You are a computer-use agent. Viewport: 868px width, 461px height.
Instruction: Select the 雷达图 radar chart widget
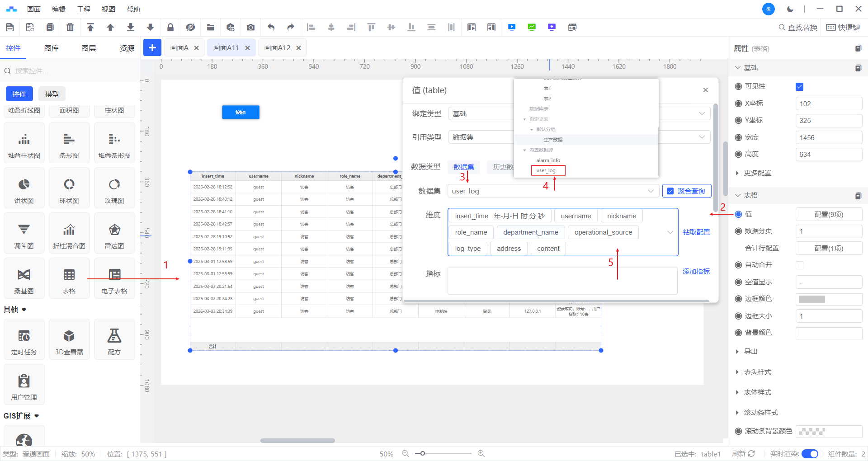(114, 233)
